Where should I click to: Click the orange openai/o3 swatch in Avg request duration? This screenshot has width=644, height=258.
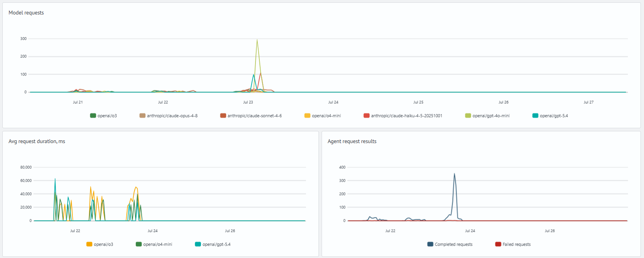click(89, 244)
